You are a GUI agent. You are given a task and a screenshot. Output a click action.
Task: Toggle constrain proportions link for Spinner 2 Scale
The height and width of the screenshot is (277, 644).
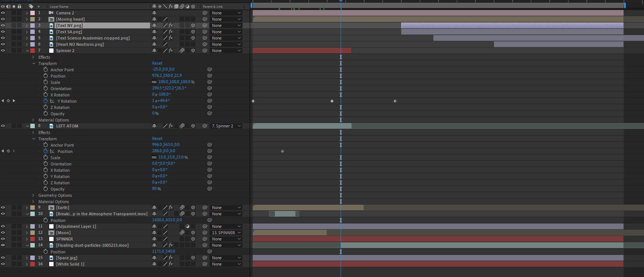pos(154,82)
